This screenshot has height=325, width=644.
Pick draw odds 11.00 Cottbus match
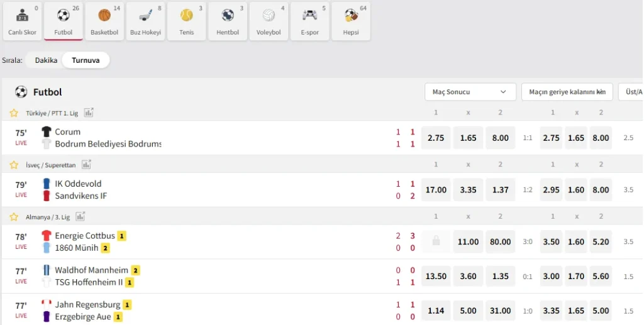coord(468,241)
